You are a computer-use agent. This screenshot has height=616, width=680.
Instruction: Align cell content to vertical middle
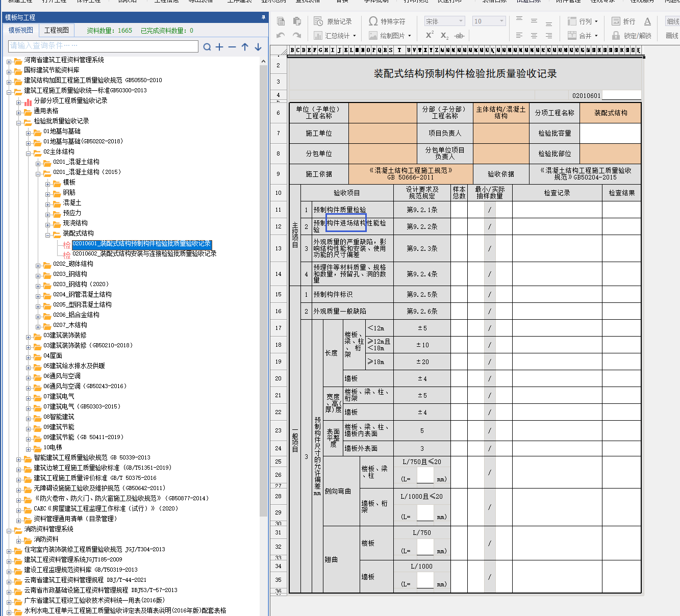point(534,21)
